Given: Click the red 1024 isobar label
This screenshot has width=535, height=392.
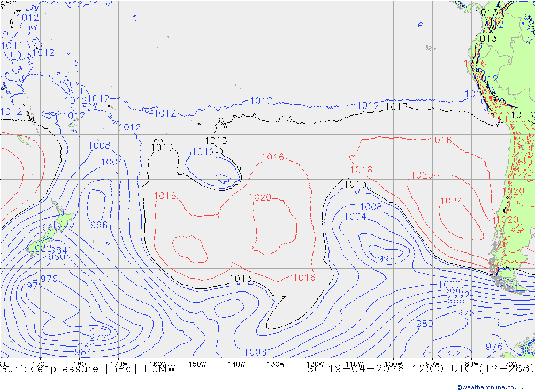Looking at the screenshot, I should coord(452,201).
